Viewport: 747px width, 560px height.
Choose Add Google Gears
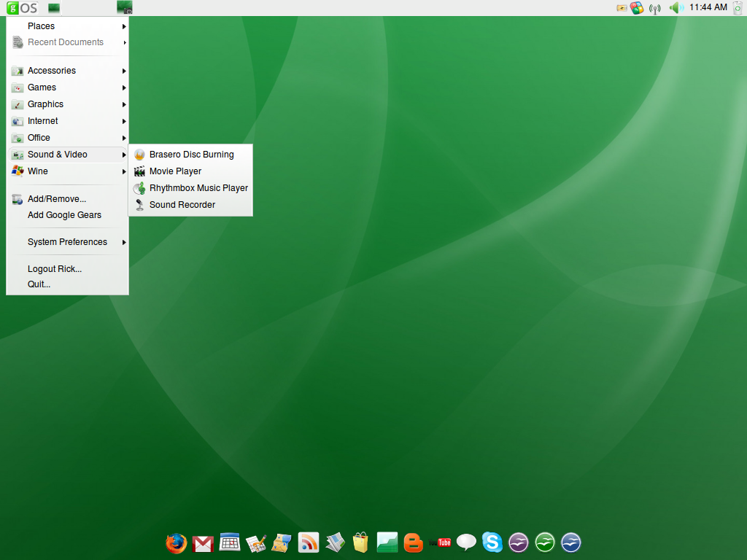(68, 215)
